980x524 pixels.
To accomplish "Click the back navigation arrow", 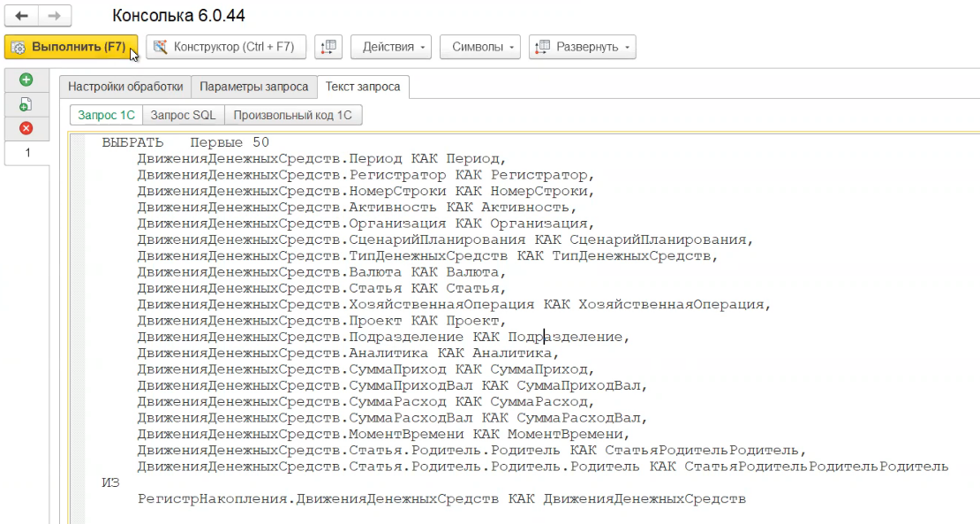I will pos(21,17).
